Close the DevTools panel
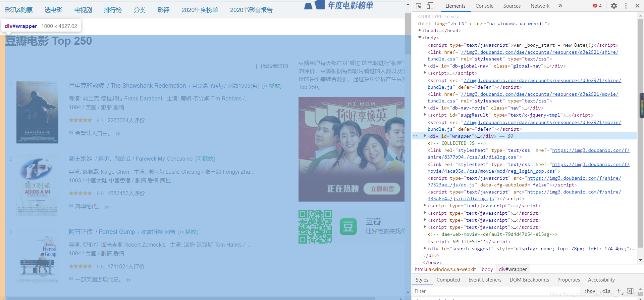The image size is (644, 300). coord(637,6)
